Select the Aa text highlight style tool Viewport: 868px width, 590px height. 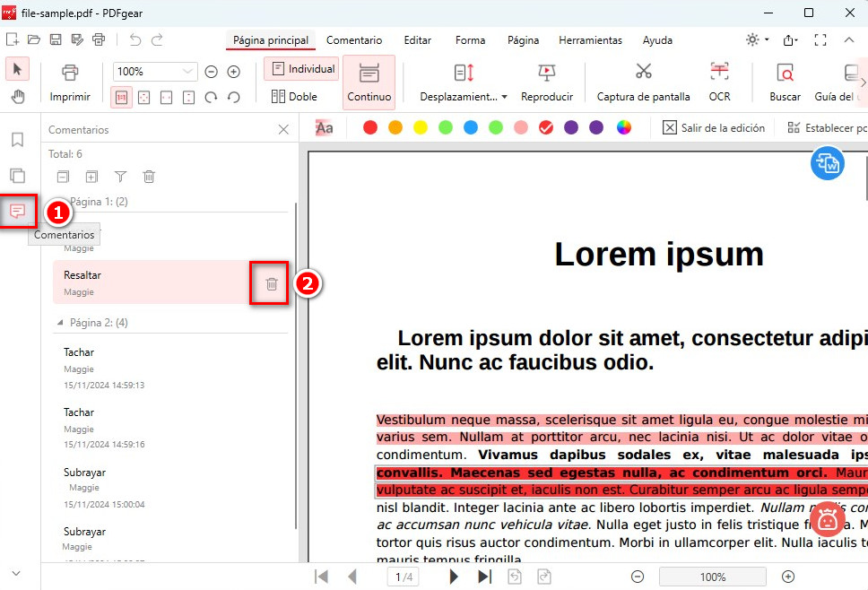point(324,127)
